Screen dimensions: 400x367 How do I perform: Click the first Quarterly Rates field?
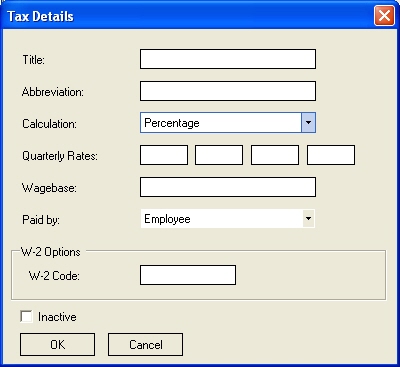(164, 155)
